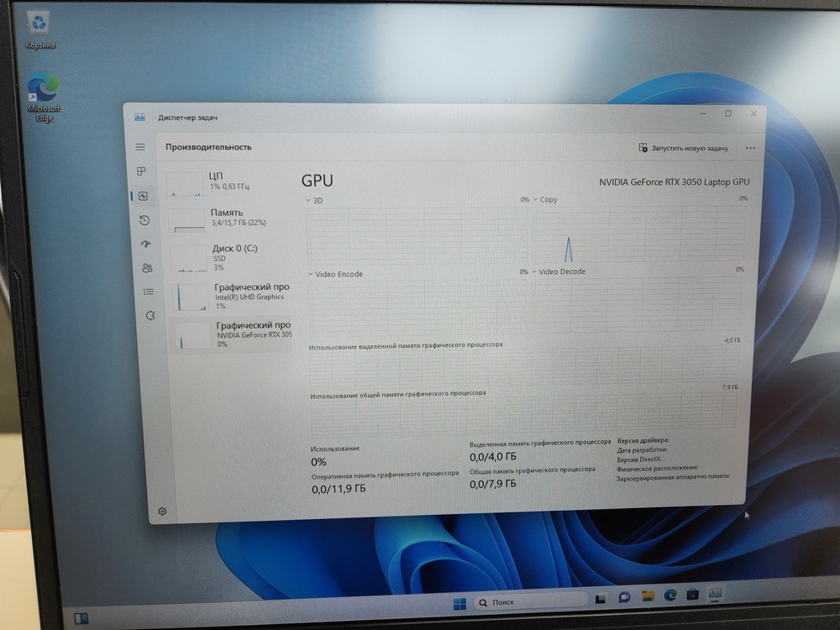Select the Диск 0 (C:) entry
840x630 pixels.
[232, 257]
